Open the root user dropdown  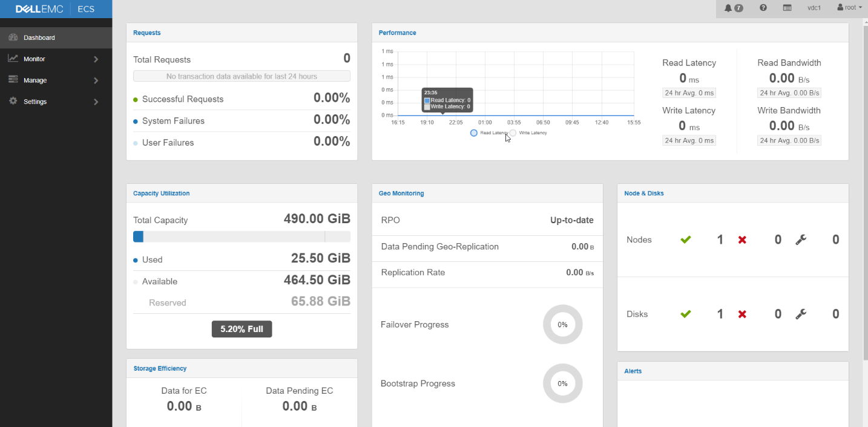tap(850, 8)
